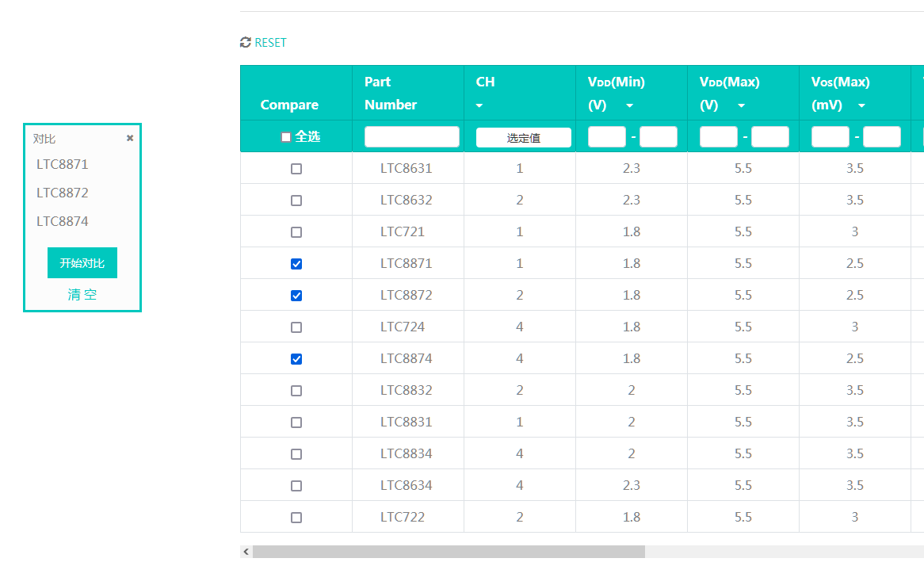Click the 开始对比 start compare button
This screenshot has height=585, width=924.
point(82,263)
